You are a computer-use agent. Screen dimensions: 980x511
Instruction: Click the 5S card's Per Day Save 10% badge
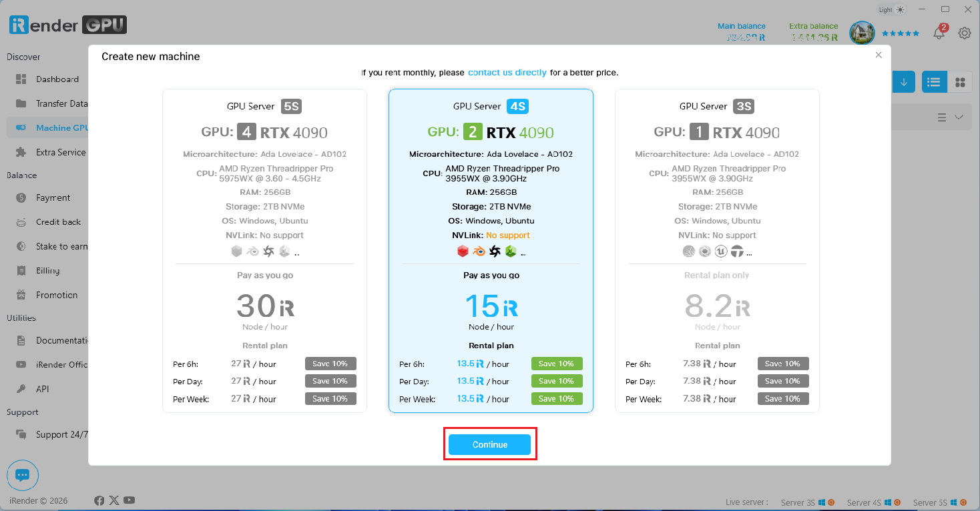tap(330, 381)
